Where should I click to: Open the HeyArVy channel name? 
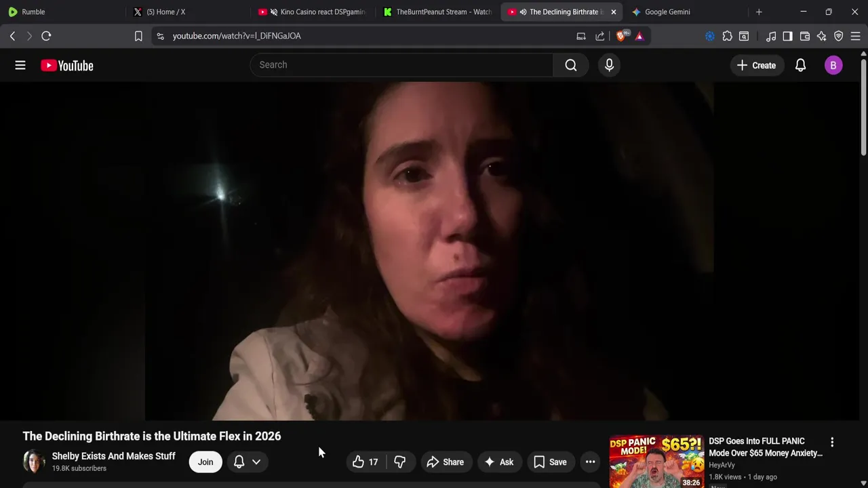pyautogui.click(x=722, y=465)
